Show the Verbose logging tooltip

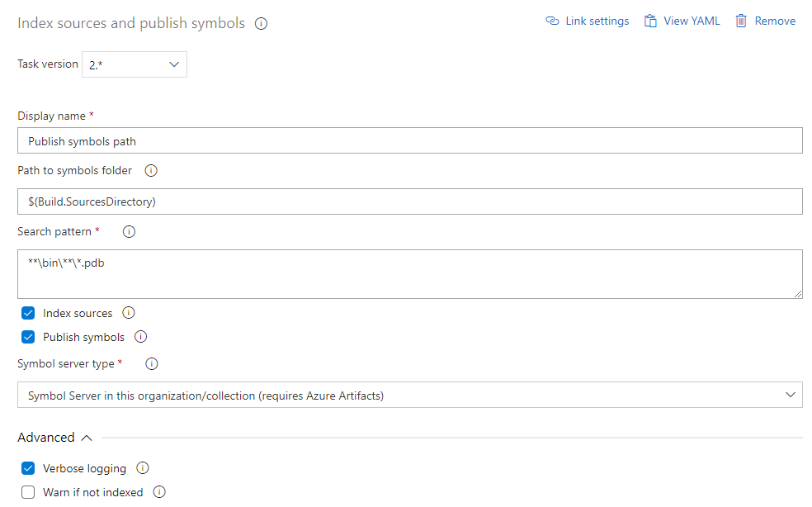tap(142, 468)
